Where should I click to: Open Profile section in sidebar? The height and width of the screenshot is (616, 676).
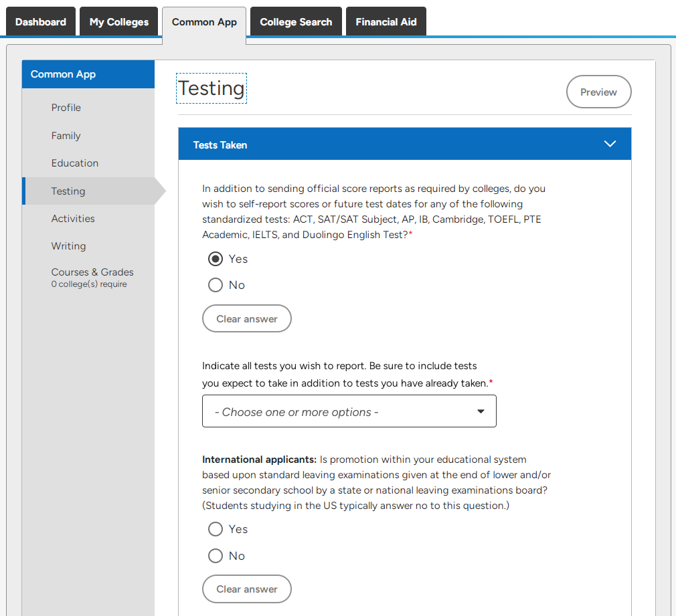(66, 108)
